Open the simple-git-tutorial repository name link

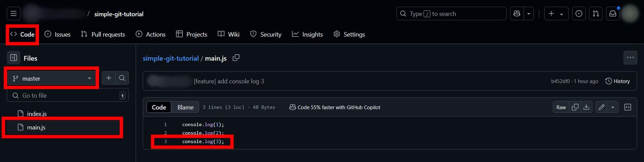tap(119, 14)
